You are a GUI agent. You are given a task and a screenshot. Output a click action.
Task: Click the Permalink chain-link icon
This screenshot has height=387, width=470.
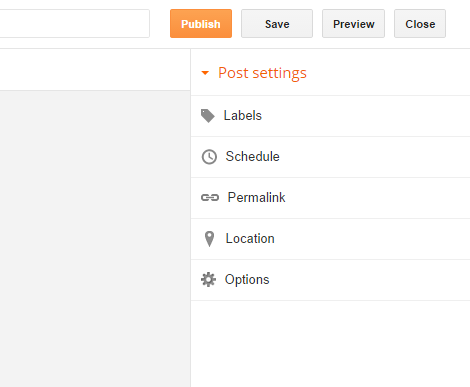(x=210, y=198)
